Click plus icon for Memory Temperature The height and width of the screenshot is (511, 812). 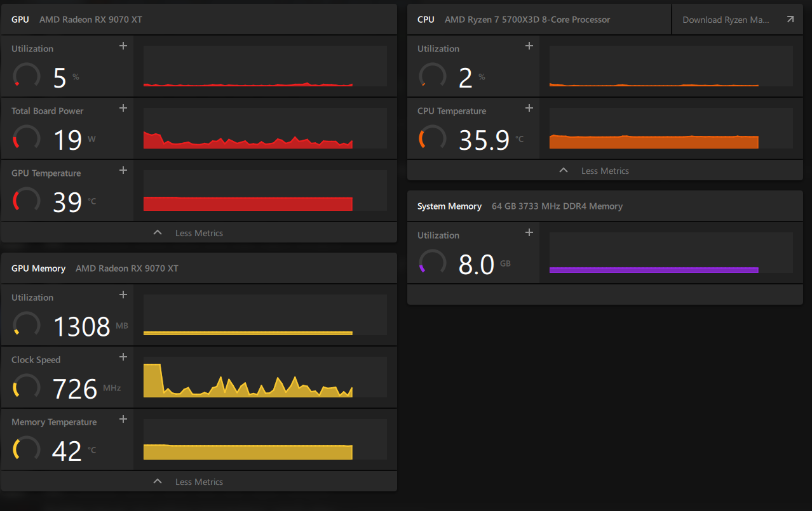pyautogui.click(x=123, y=419)
